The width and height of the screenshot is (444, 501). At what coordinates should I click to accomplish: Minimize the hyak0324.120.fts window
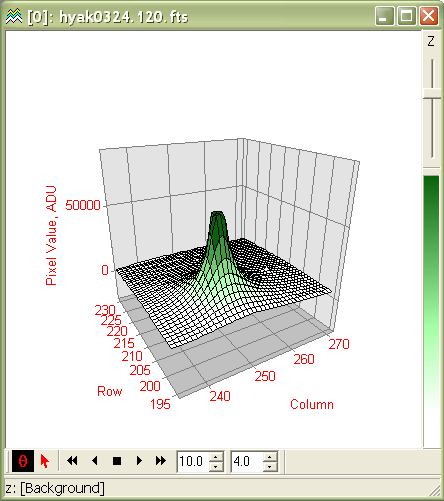(x=384, y=16)
